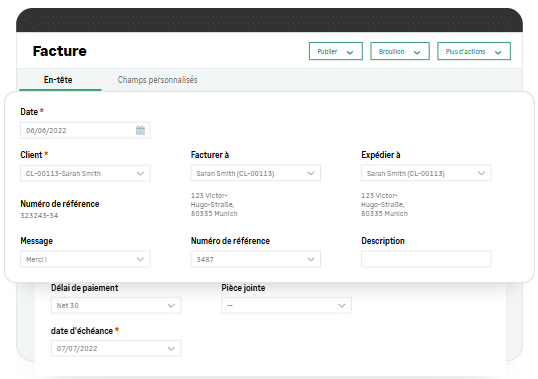The image size is (538, 379).
Task: Click the empty Description input field
Action: click(426, 259)
